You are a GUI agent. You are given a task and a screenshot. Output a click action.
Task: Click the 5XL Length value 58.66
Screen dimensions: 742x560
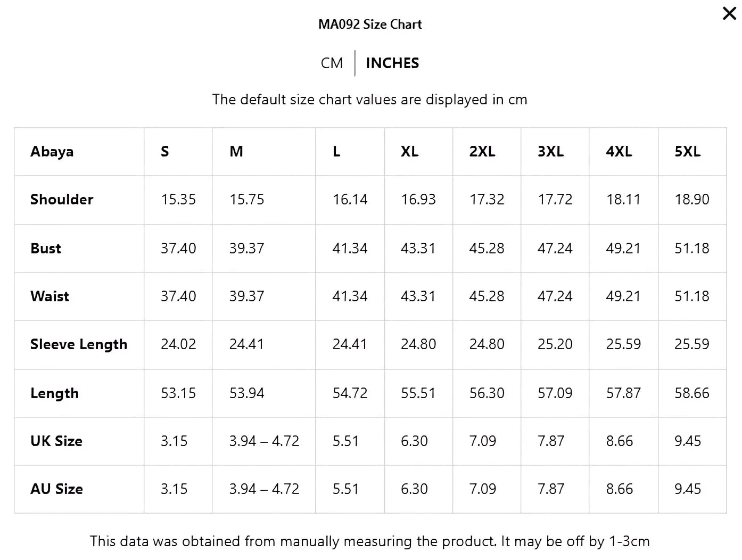click(x=692, y=393)
